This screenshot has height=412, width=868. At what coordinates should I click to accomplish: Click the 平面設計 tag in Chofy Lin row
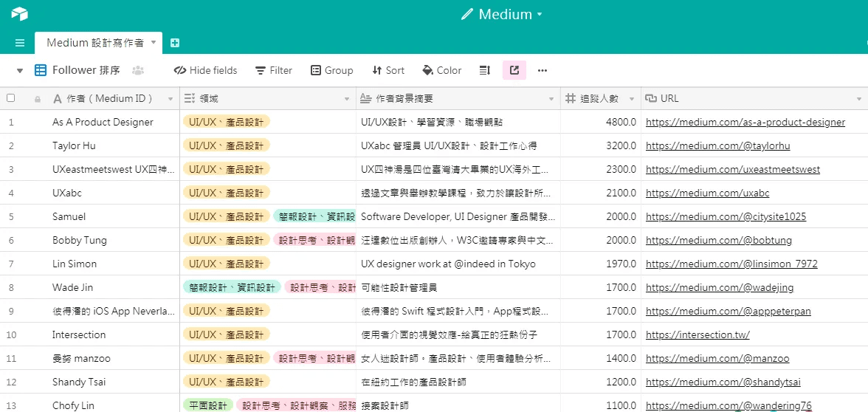(208, 405)
